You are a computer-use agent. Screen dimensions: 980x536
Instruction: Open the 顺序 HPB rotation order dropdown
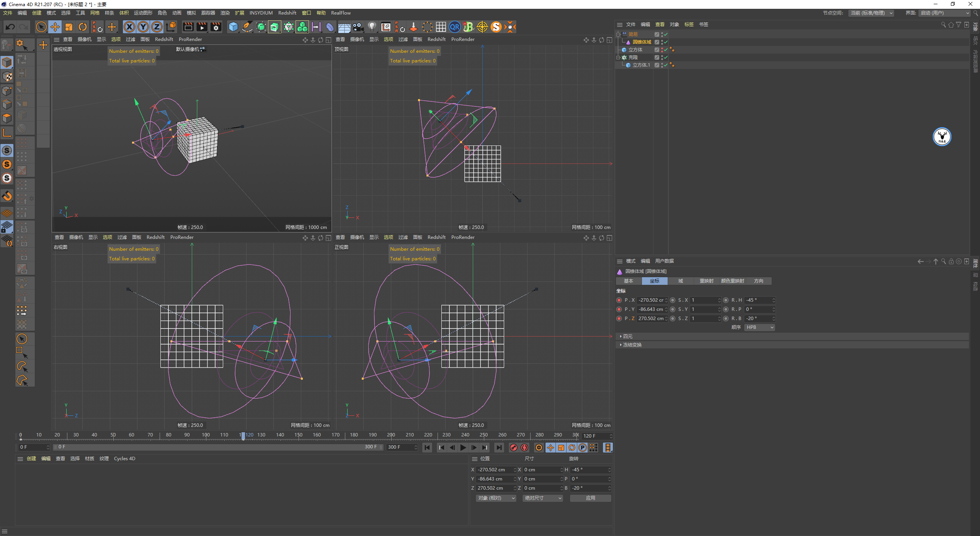[759, 327]
